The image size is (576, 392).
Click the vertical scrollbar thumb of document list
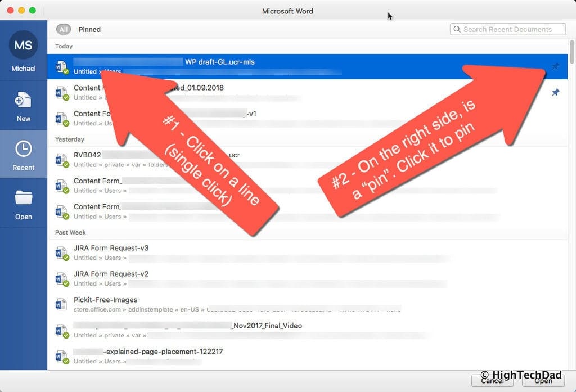pyautogui.click(x=571, y=52)
